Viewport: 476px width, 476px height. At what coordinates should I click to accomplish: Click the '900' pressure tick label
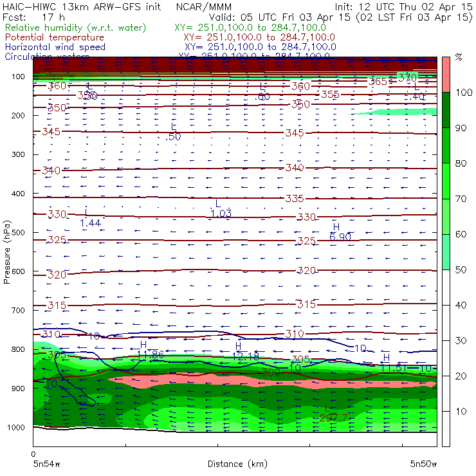pyautogui.click(x=18, y=389)
